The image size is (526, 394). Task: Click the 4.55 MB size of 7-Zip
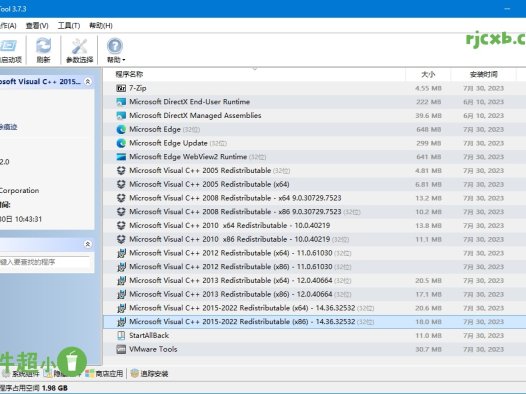[428, 88]
